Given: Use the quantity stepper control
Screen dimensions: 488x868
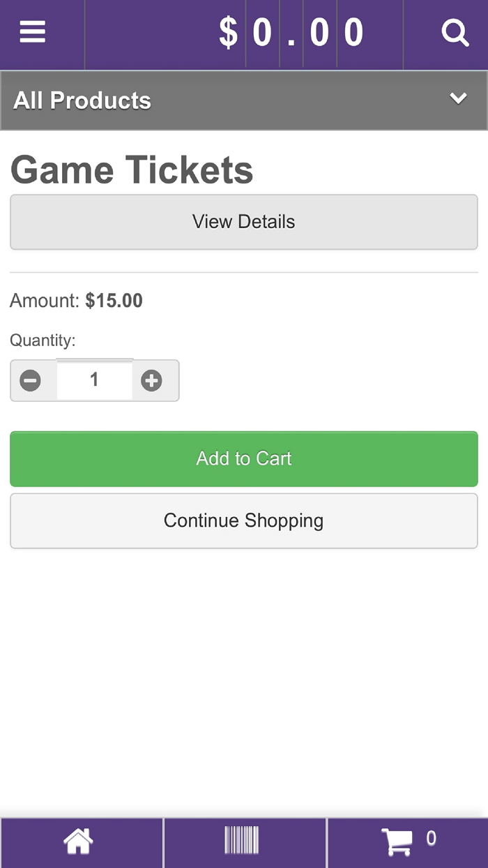Looking at the screenshot, I should click(x=95, y=381).
